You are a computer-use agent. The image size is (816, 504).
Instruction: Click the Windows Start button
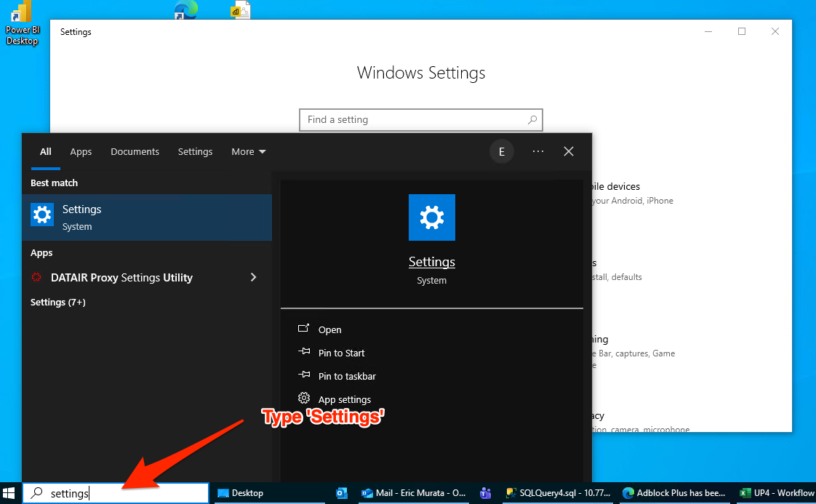10,493
